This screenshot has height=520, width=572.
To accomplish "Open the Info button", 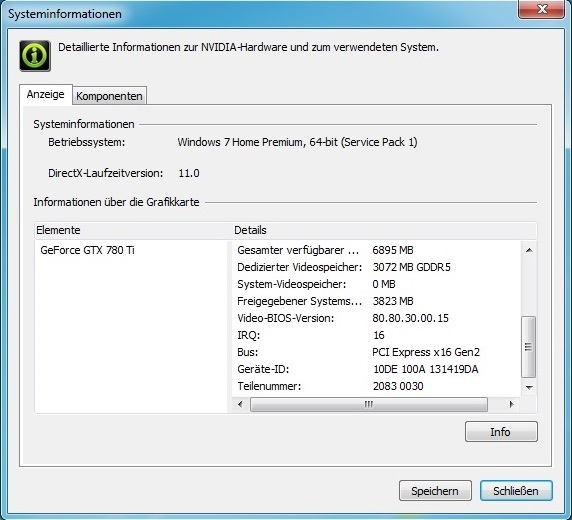I will (x=501, y=432).
